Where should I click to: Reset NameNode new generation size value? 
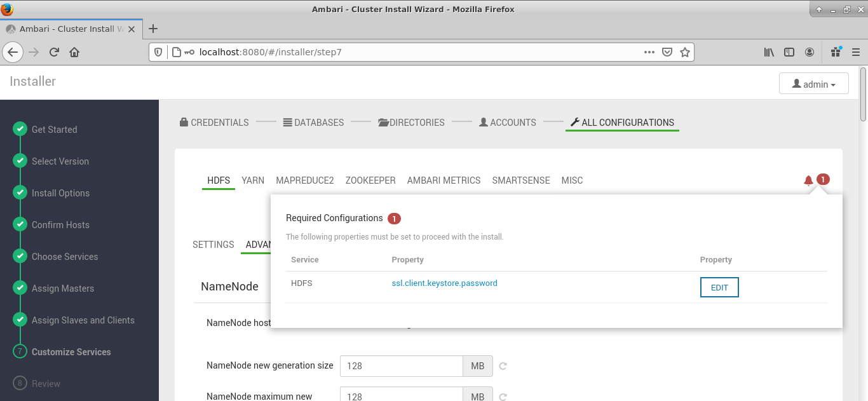point(503,366)
